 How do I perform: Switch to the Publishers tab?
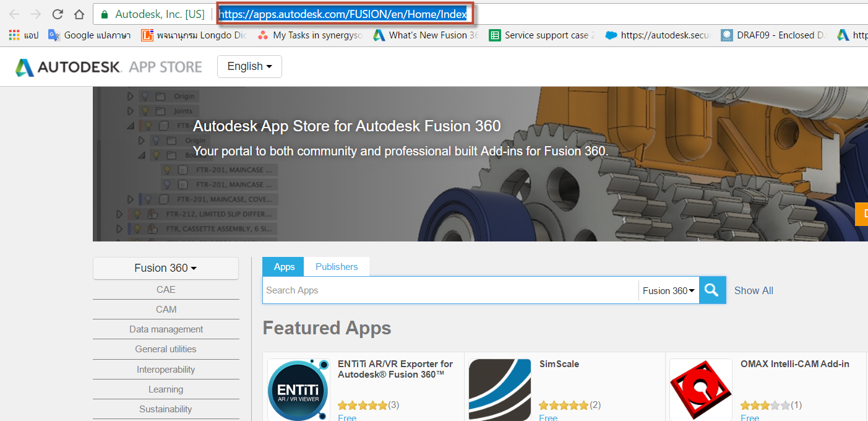(x=337, y=266)
